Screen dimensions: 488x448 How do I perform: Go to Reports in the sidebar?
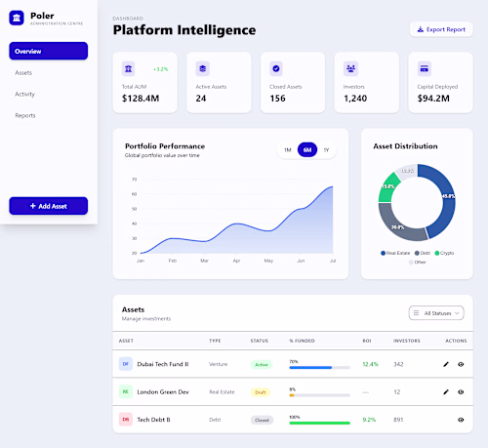pos(25,115)
